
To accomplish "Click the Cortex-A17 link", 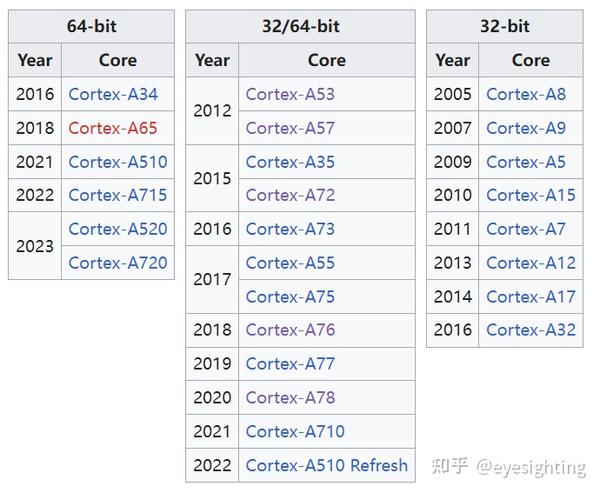I will coord(531,296).
